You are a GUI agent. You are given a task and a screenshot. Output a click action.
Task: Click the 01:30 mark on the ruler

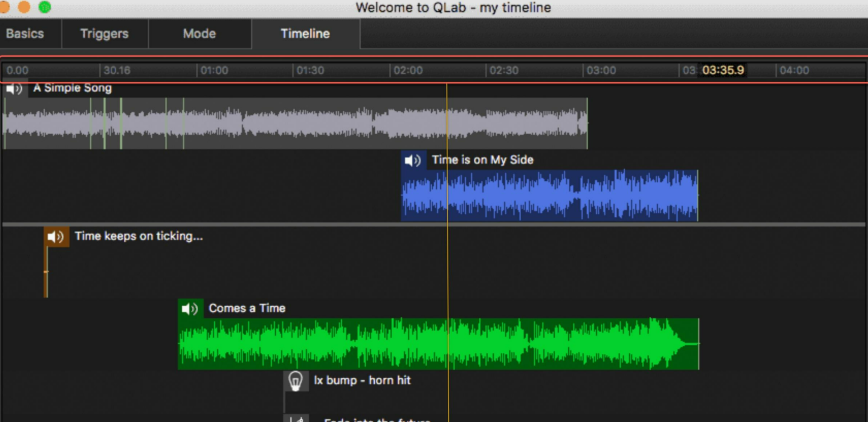pos(311,70)
